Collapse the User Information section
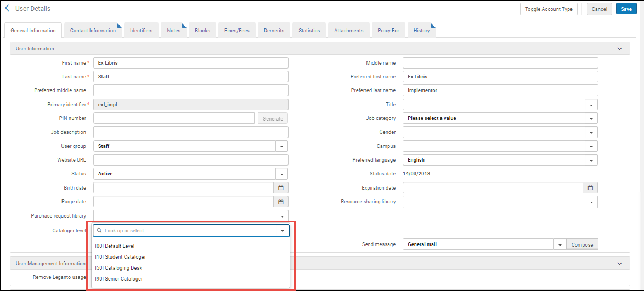This screenshot has width=644, height=291. pyautogui.click(x=620, y=49)
